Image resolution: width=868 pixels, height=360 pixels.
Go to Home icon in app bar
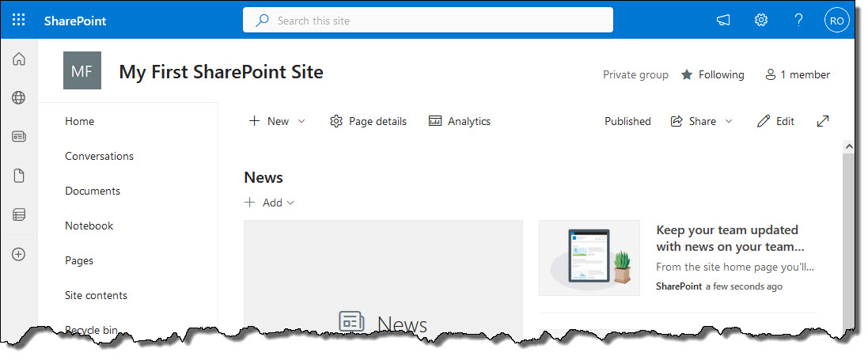[19, 59]
